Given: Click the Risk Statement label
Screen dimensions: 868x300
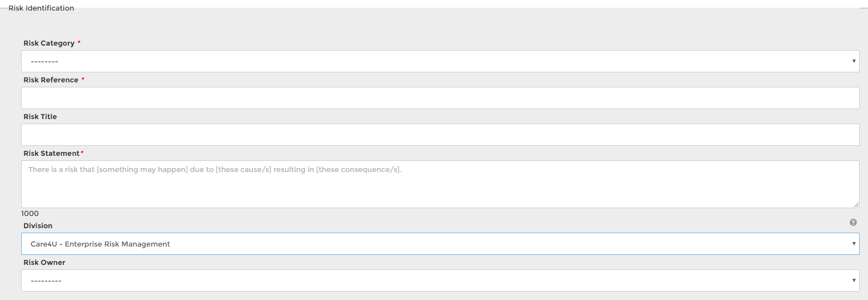Looking at the screenshot, I should (52, 154).
